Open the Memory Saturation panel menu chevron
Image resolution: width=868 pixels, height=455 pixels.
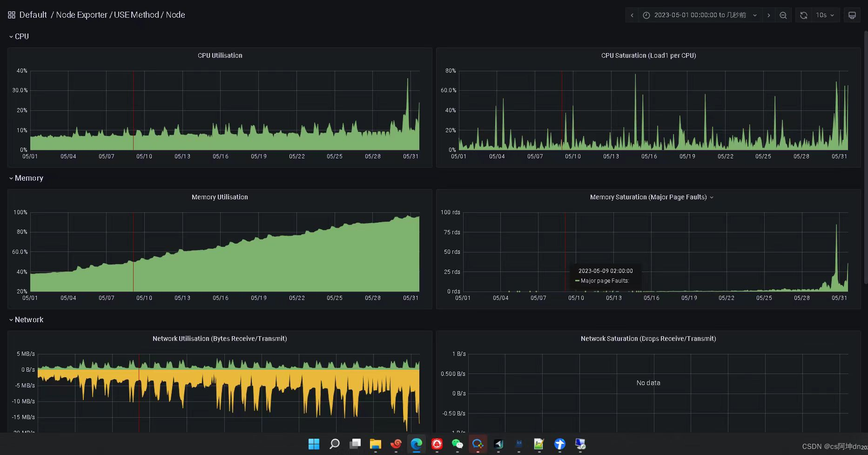point(712,197)
